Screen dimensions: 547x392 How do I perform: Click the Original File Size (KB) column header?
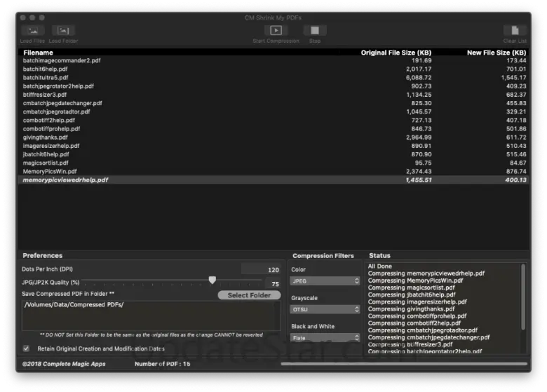[x=396, y=53]
